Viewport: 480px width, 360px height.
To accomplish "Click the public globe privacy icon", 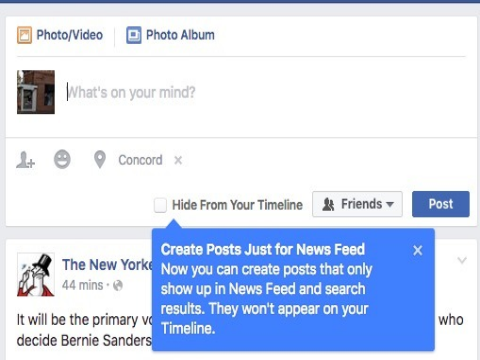I will [x=118, y=286].
